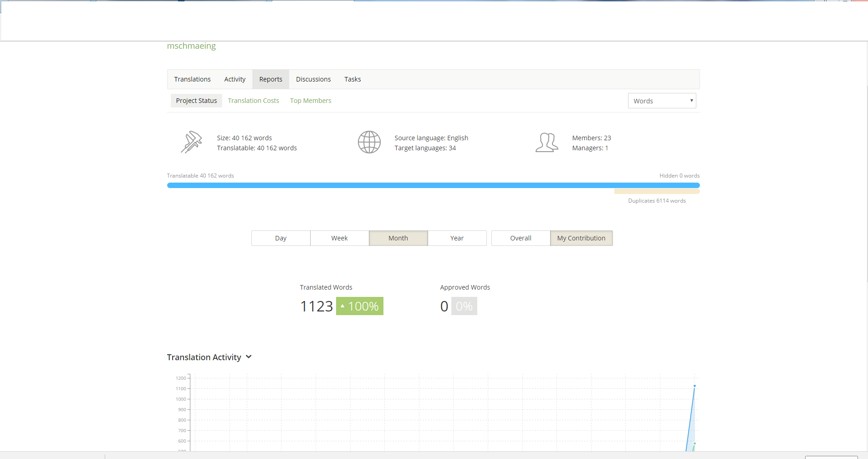Screen dimensions: 868x459
Task: Toggle the Week period button
Action: [x=339, y=238]
